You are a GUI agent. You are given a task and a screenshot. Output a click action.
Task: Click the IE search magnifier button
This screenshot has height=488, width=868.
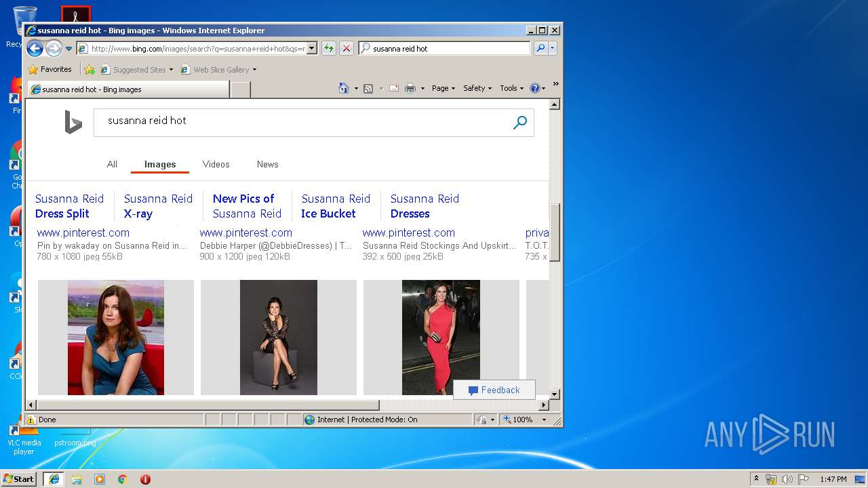(540, 48)
